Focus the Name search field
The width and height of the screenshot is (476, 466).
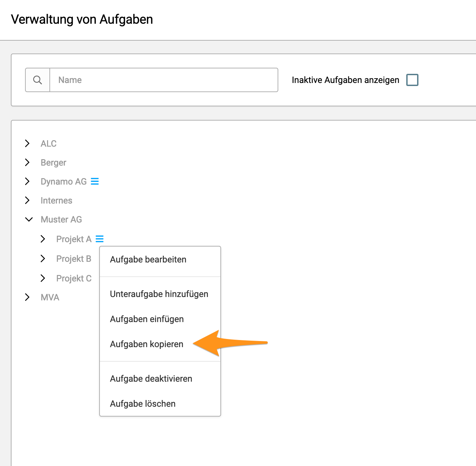tap(164, 80)
